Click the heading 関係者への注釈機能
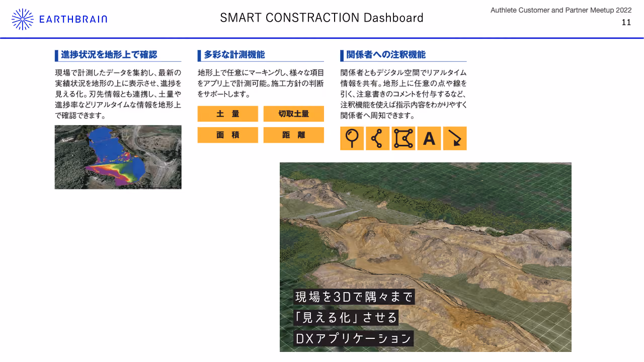 [x=386, y=55]
